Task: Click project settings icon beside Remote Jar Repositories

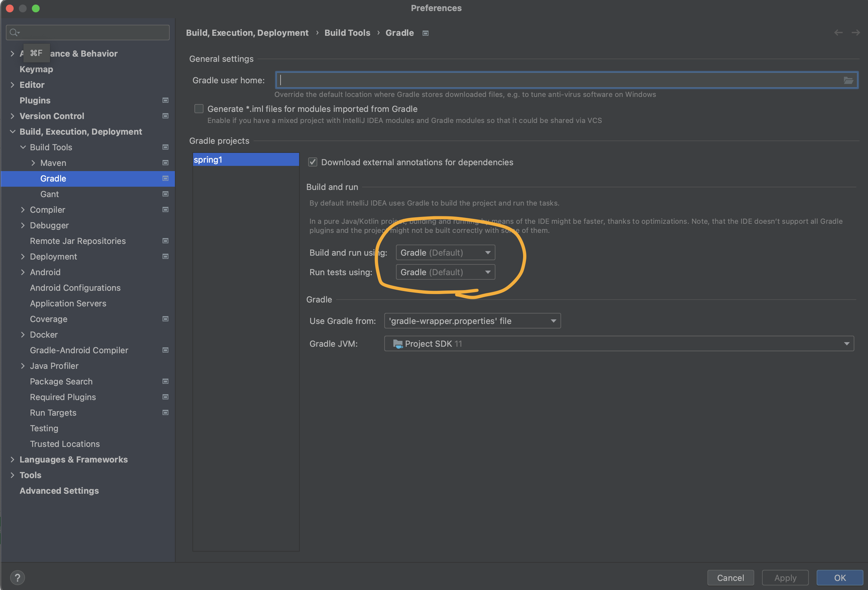Action: tap(165, 241)
